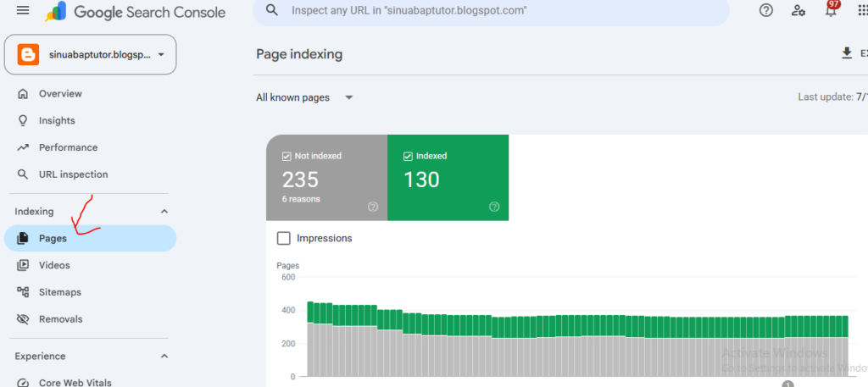Click the Indexing section label

pyautogui.click(x=34, y=211)
